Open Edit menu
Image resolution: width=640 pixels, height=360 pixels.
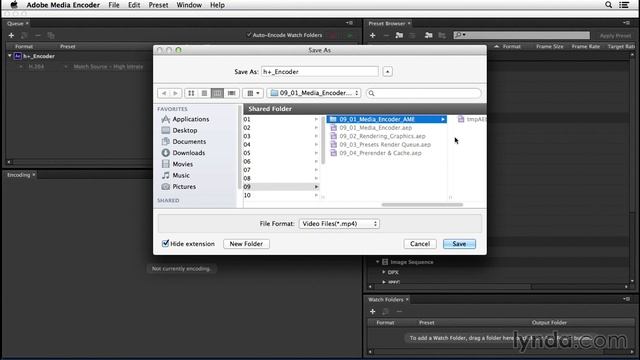pyautogui.click(x=134, y=5)
